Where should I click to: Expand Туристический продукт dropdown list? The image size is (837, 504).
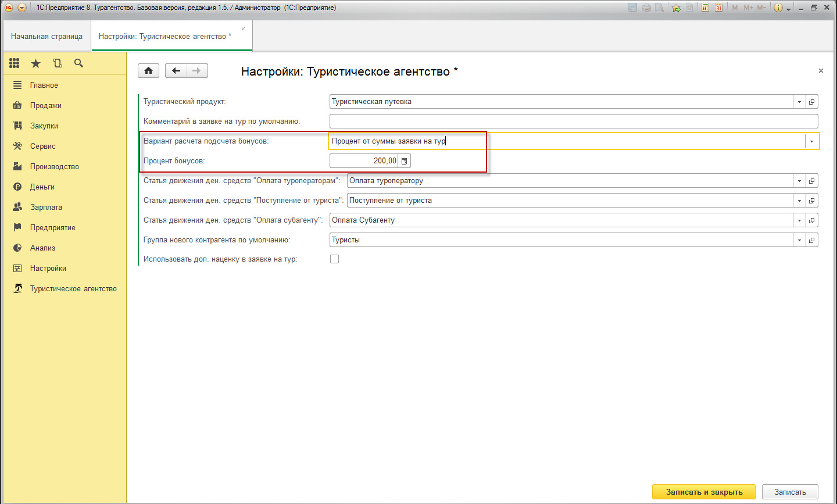pyautogui.click(x=799, y=102)
